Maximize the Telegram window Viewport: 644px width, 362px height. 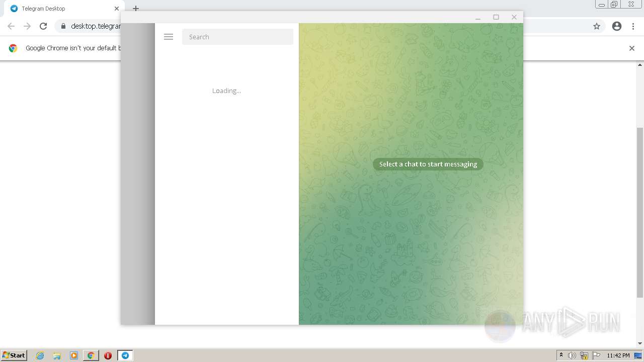tap(496, 17)
